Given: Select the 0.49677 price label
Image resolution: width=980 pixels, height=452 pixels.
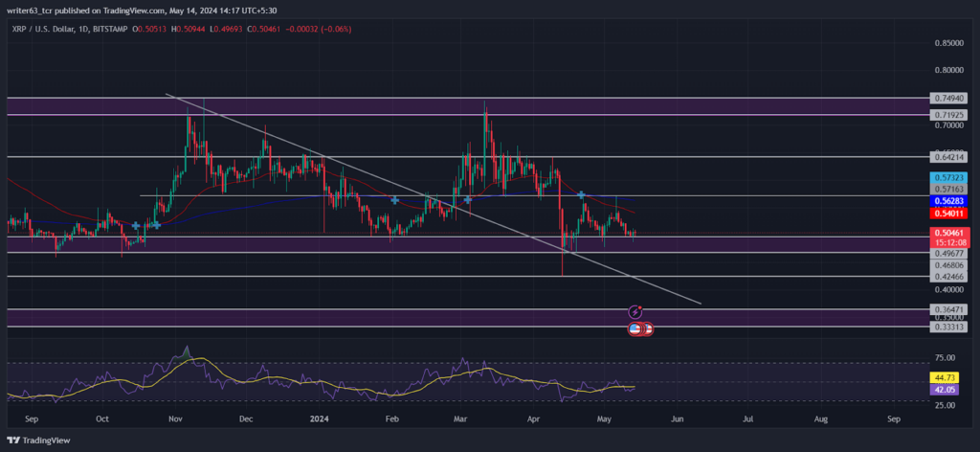Looking at the screenshot, I should 948,254.
